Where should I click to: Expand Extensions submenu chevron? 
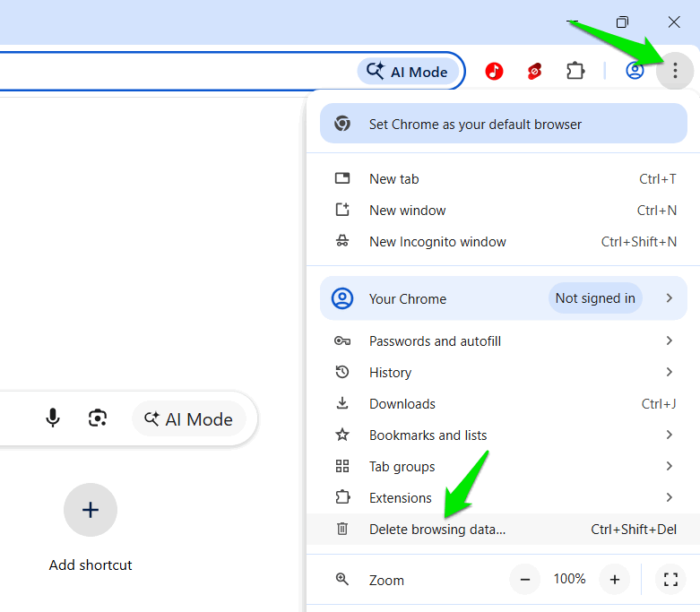pyautogui.click(x=669, y=496)
